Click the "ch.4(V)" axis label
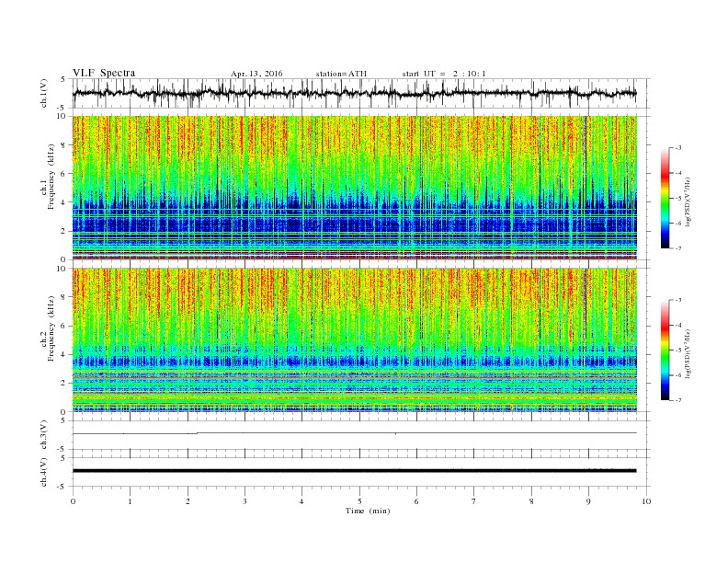 [x=44, y=473]
